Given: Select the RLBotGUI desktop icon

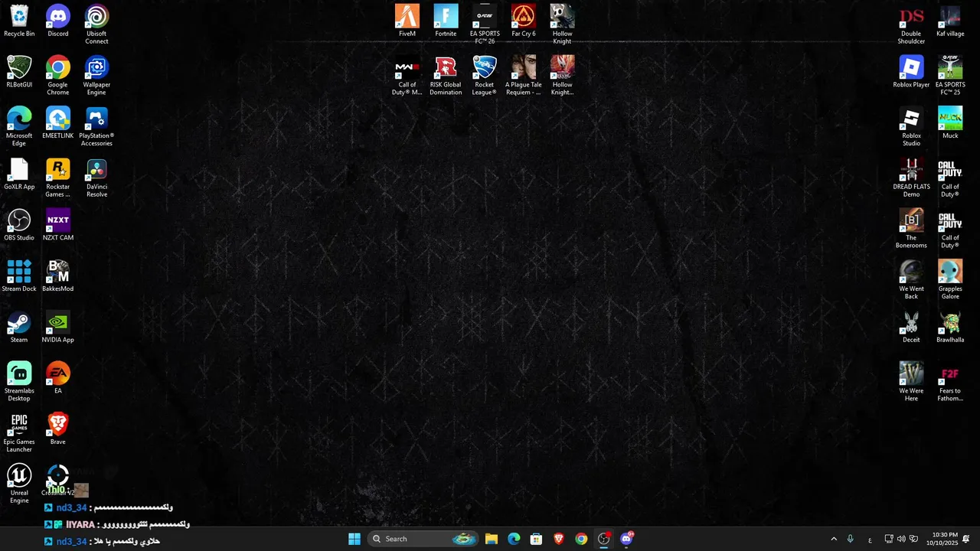Looking at the screenshot, I should (19, 72).
